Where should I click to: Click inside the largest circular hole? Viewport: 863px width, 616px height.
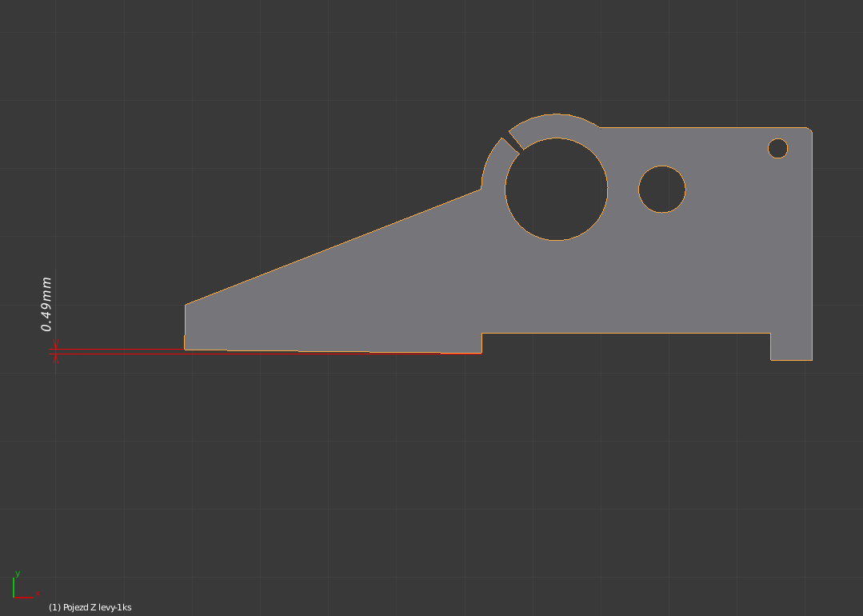click(x=556, y=190)
